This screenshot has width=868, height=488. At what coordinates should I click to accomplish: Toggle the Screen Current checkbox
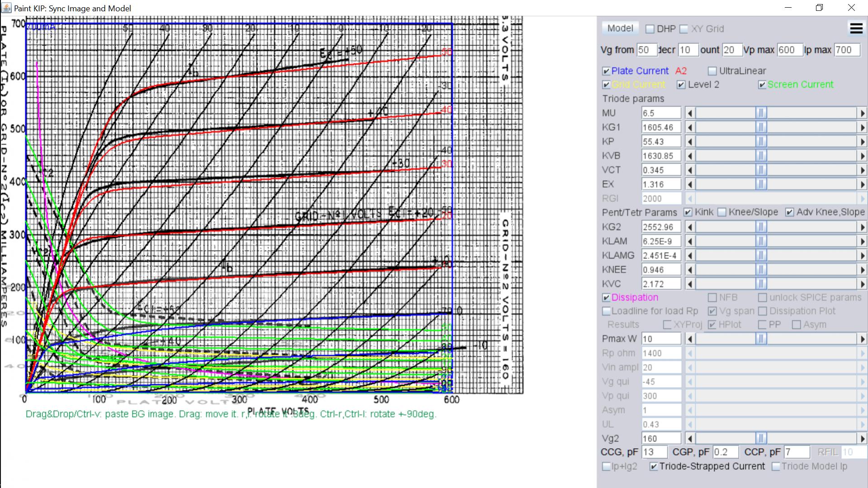pyautogui.click(x=762, y=85)
